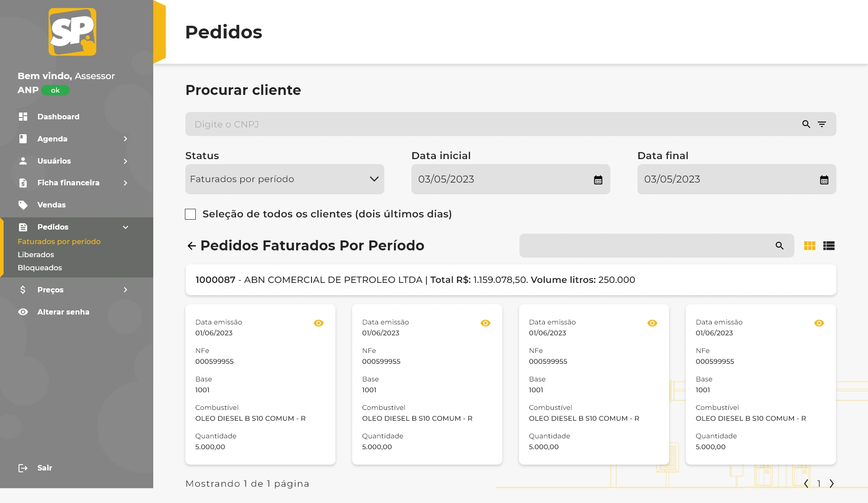Click the back arrow beside Pedidos Faturados
The height and width of the screenshot is (503, 868).
(191, 246)
